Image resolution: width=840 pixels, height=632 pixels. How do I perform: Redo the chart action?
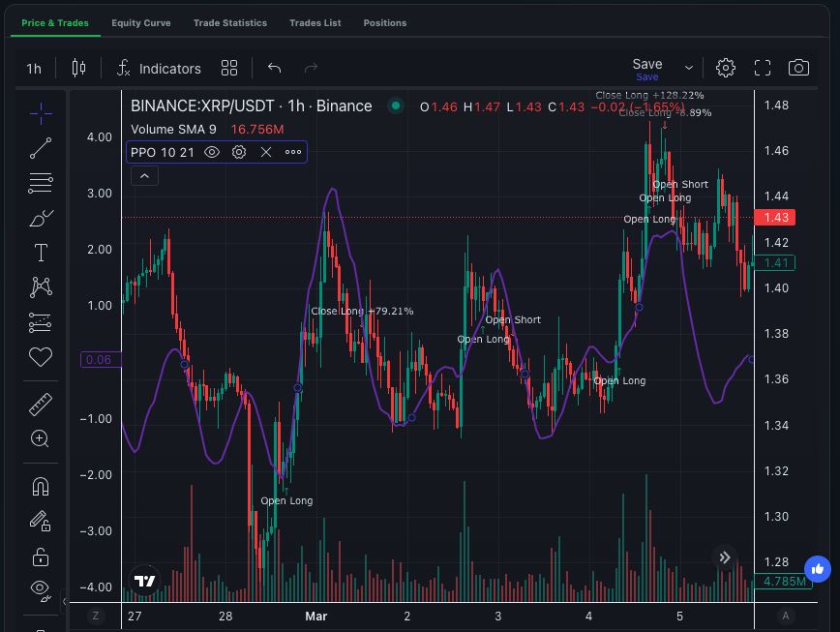(312, 68)
